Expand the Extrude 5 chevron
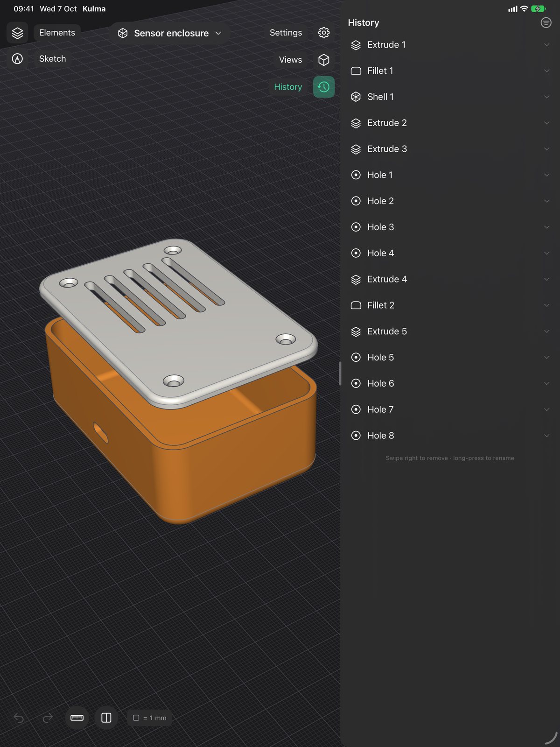The width and height of the screenshot is (560, 747). pos(546,331)
